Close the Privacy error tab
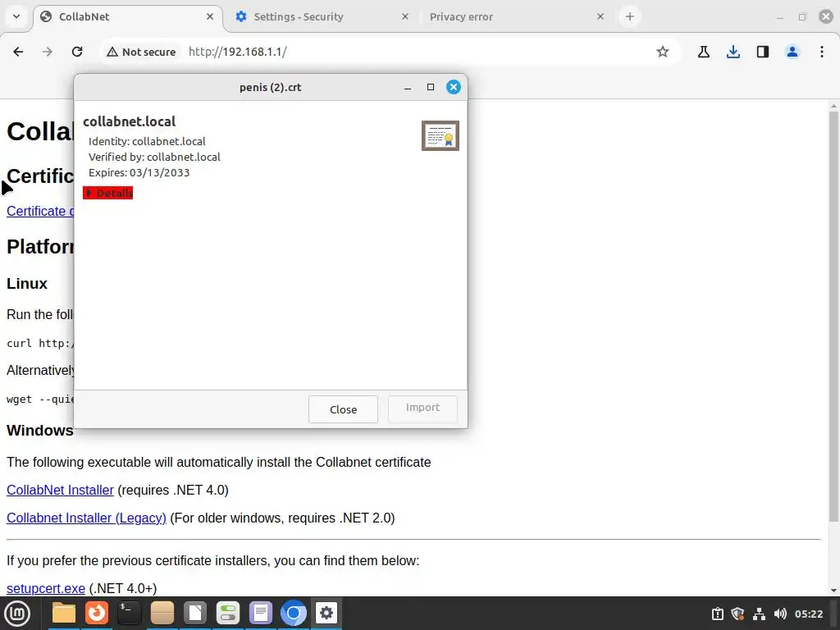Viewport: 840px width, 630px height. point(600,16)
